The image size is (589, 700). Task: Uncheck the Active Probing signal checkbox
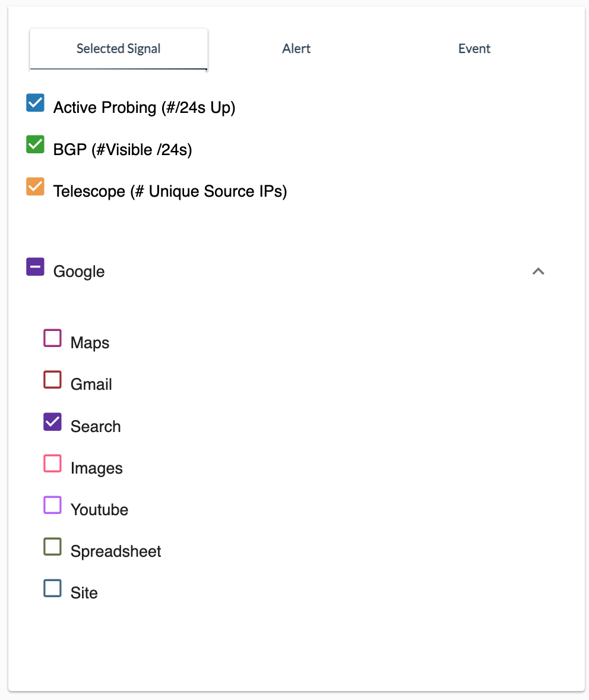[x=35, y=103]
